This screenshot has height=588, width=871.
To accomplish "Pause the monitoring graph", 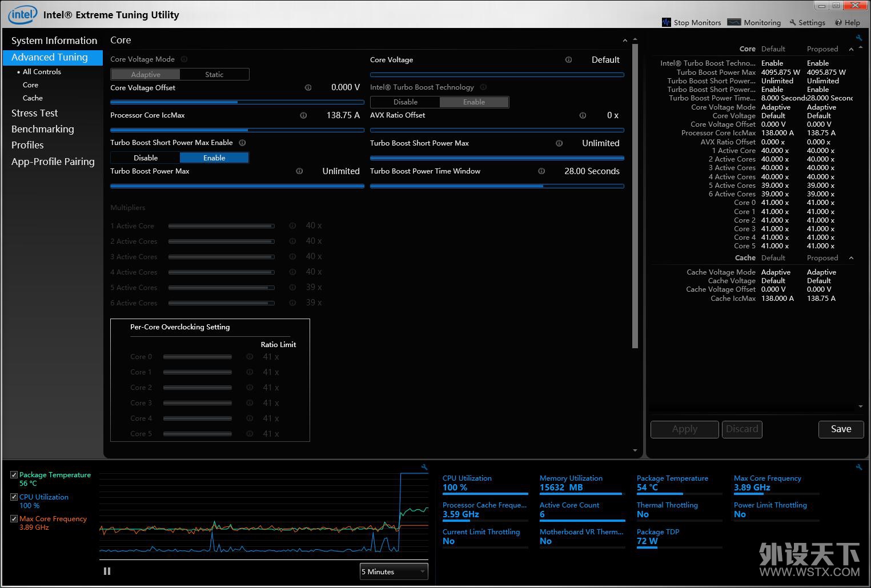I will [107, 571].
